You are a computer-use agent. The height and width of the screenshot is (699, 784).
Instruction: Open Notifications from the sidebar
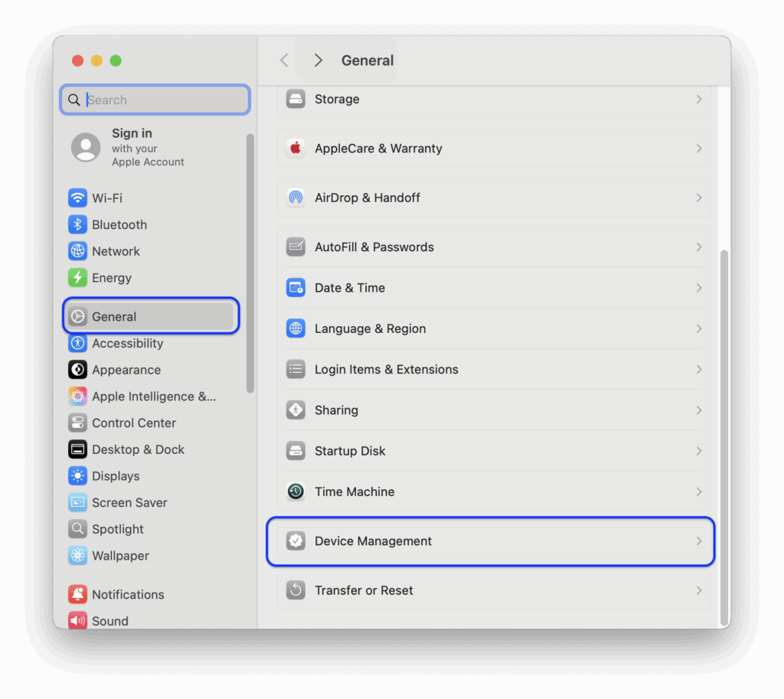150,595
